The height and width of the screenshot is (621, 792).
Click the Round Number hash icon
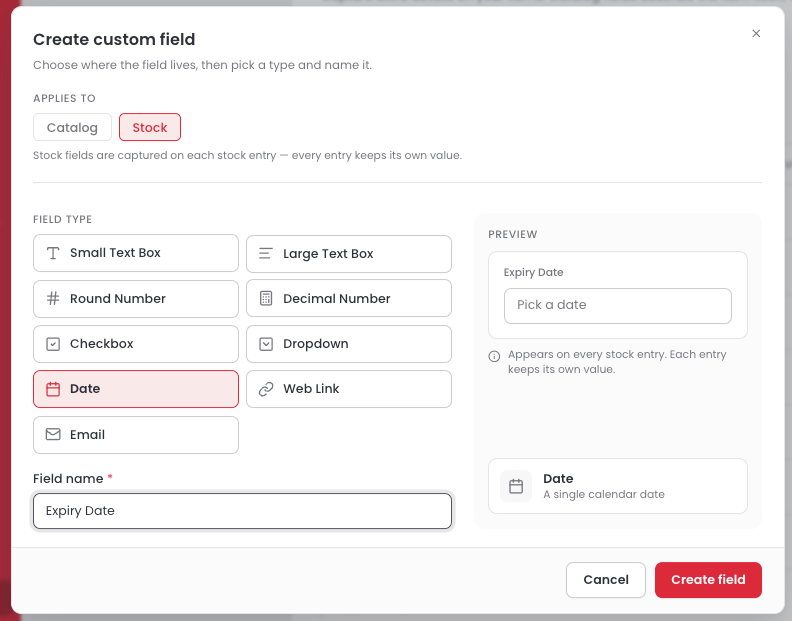[53, 299]
